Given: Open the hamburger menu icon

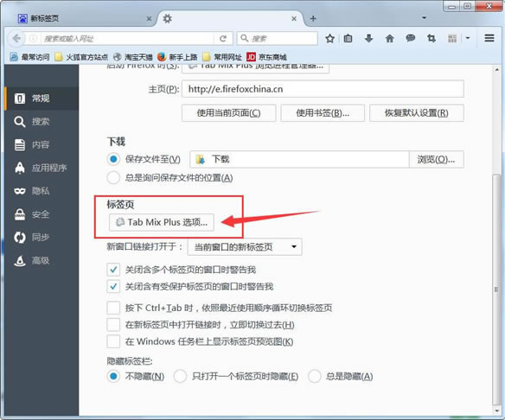Looking at the screenshot, I should coord(489,38).
